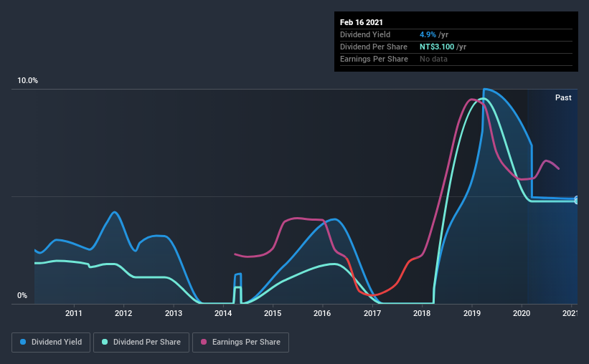This screenshot has width=589, height=364.
Task: Click the Feb 16 2021 tooltip date
Action: (362, 22)
